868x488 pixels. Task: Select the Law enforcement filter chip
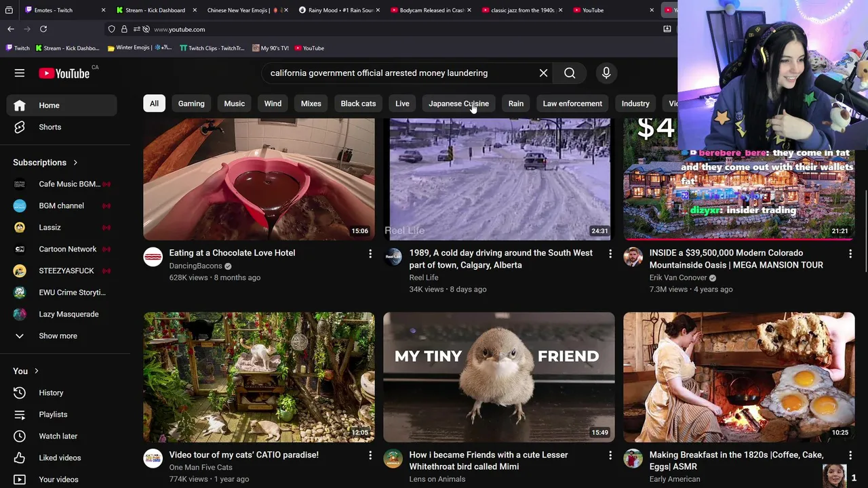572,104
